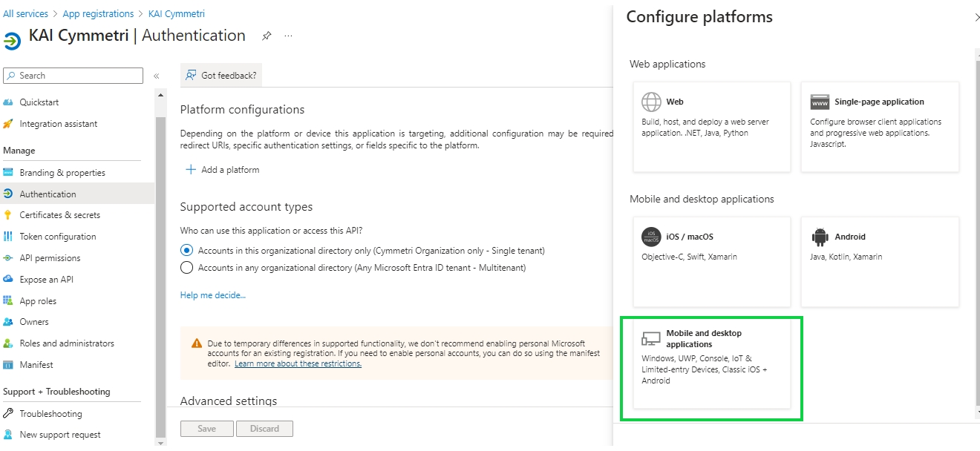Select the Single-page application www icon

(x=820, y=102)
